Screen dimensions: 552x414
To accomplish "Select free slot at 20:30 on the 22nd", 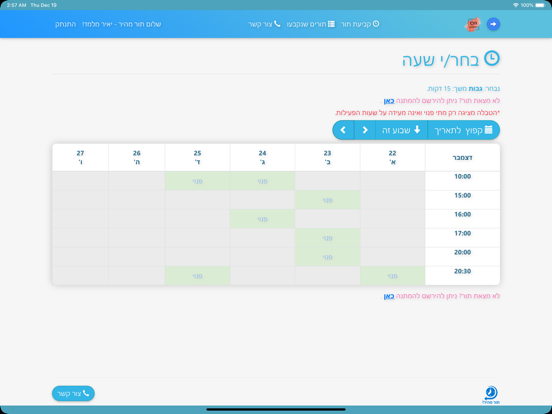I will click(x=393, y=276).
